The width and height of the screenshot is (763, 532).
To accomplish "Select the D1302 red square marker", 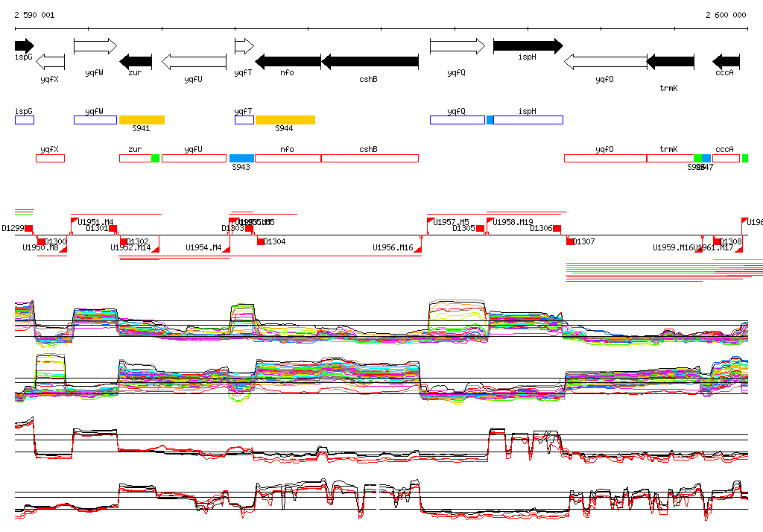I will point(124,241).
